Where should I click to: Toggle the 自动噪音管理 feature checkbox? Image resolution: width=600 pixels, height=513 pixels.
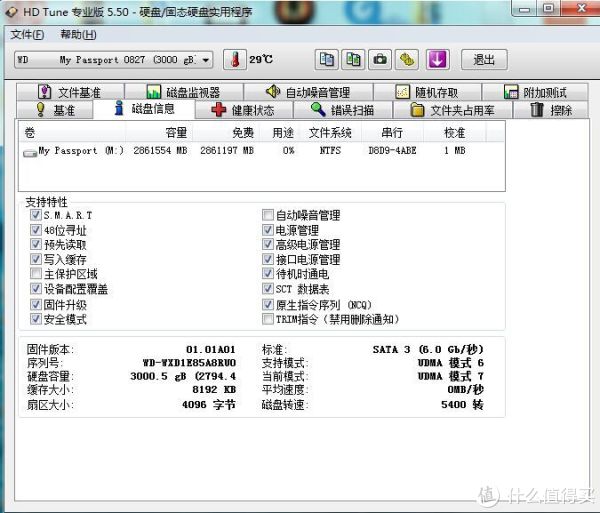pyautogui.click(x=268, y=215)
